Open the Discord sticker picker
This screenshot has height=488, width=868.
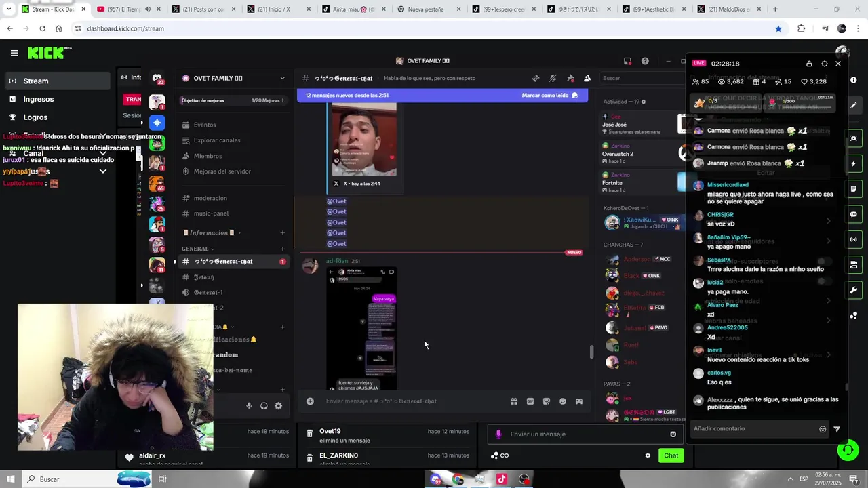tap(547, 401)
